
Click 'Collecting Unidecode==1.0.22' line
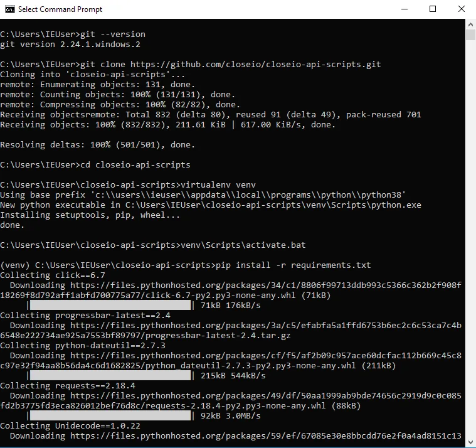[70, 425]
